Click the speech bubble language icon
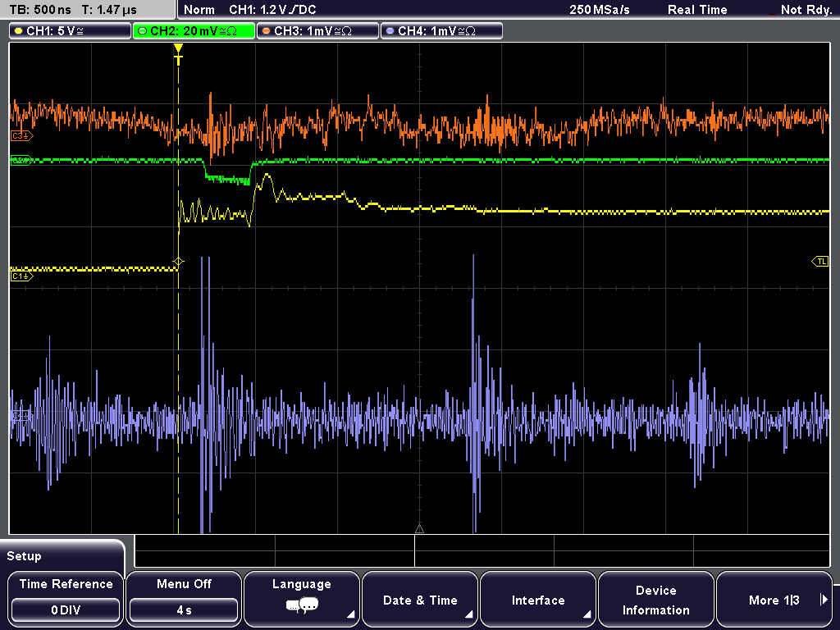 [302, 606]
